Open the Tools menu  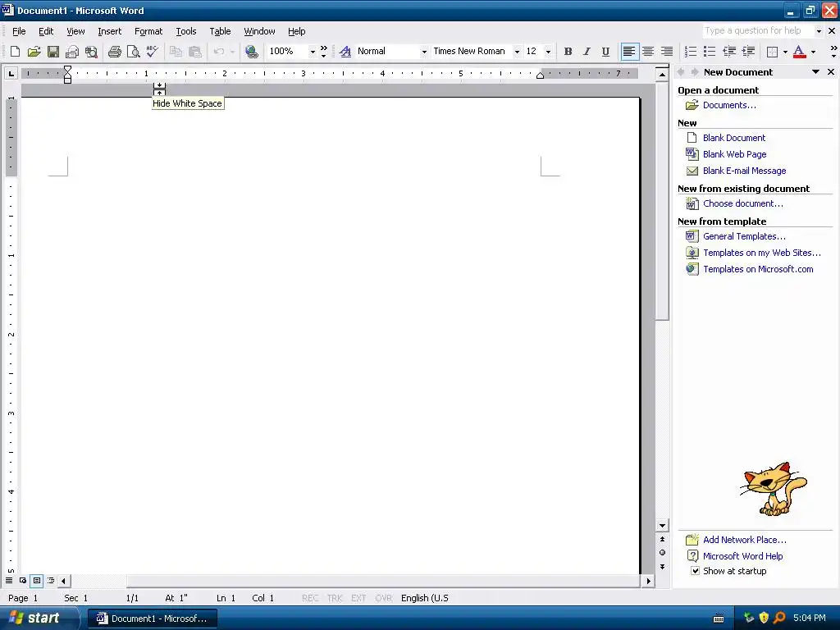186,31
